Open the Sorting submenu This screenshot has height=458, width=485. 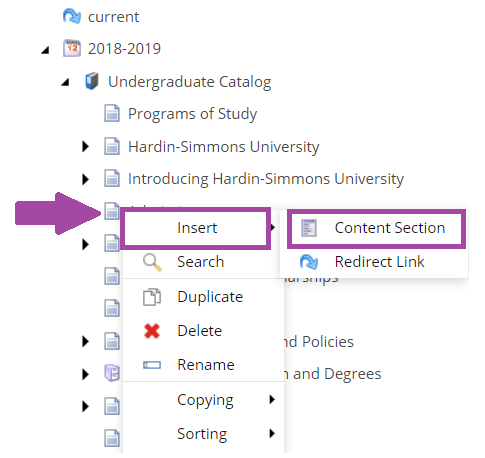203,434
